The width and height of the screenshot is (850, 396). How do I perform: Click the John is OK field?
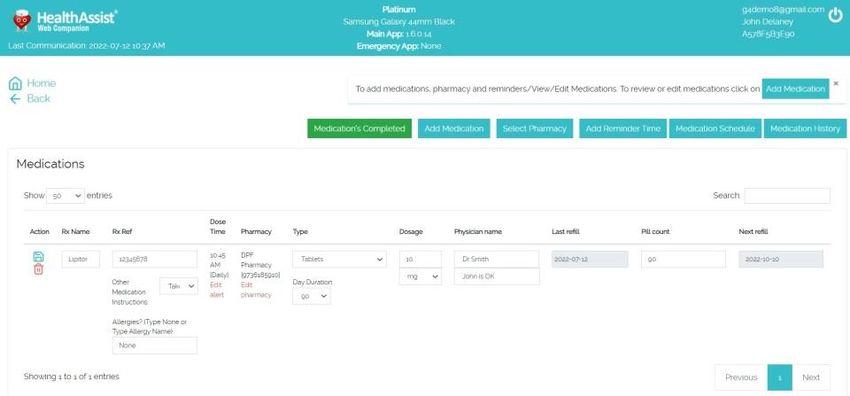[497, 276]
